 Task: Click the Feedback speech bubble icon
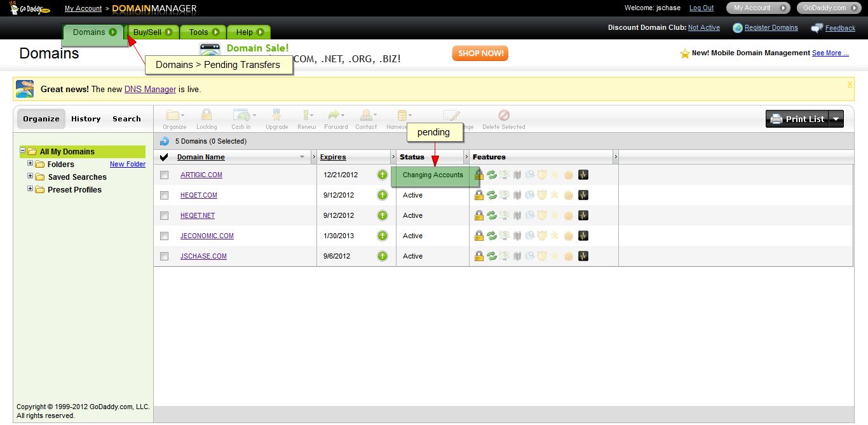click(817, 28)
